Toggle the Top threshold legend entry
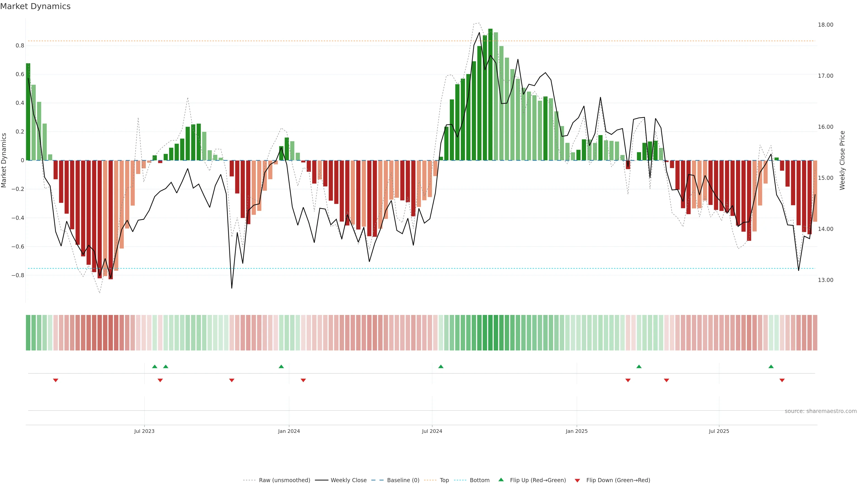 [x=444, y=480]
